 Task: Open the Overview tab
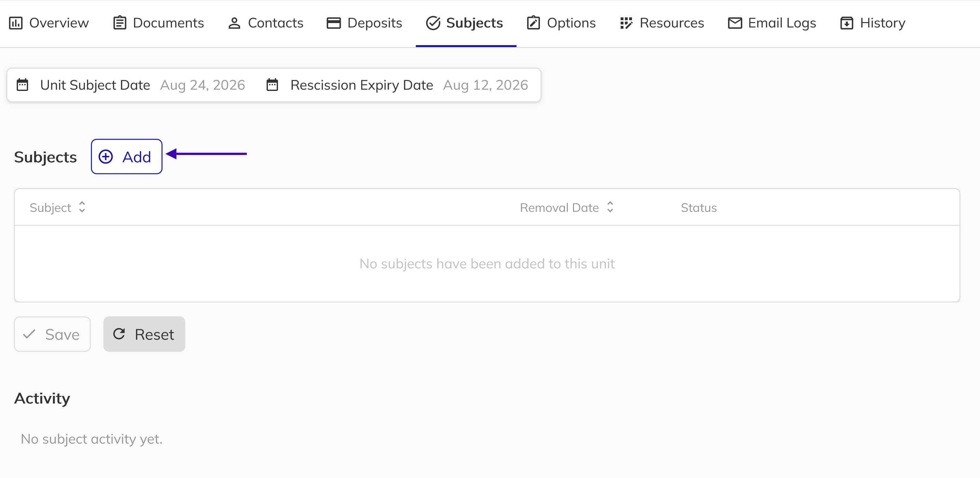(49, 23)
